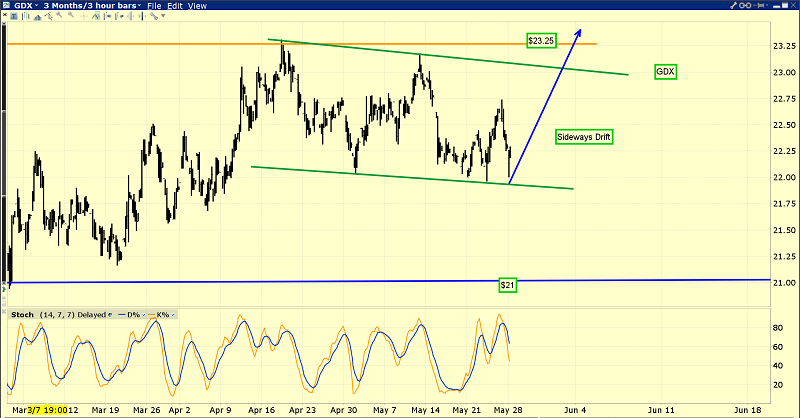Screen dimensions: 800x418
Task: Click the May 7 date label
Action: (x=385, y=410)
